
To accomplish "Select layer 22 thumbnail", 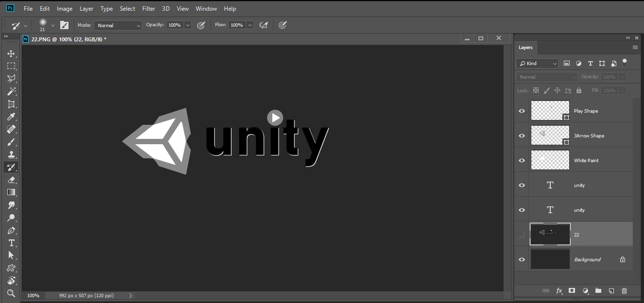I will [x=550, y=235].
